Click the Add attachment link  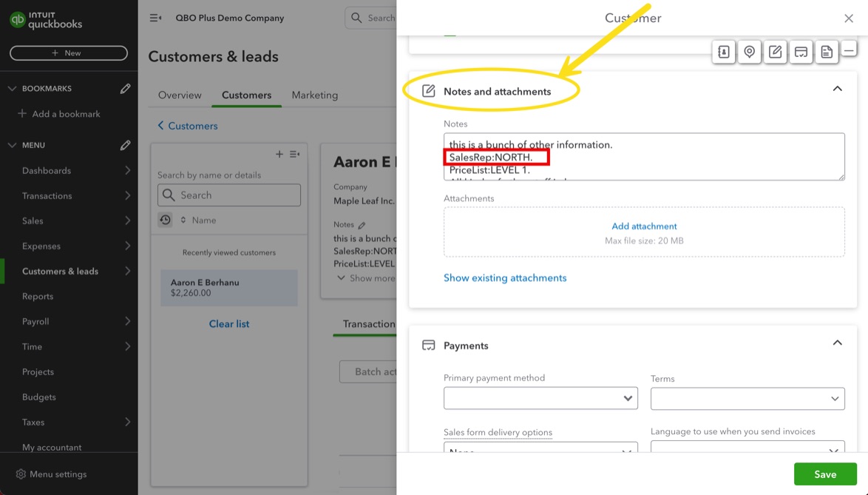(x=644, y=226)
